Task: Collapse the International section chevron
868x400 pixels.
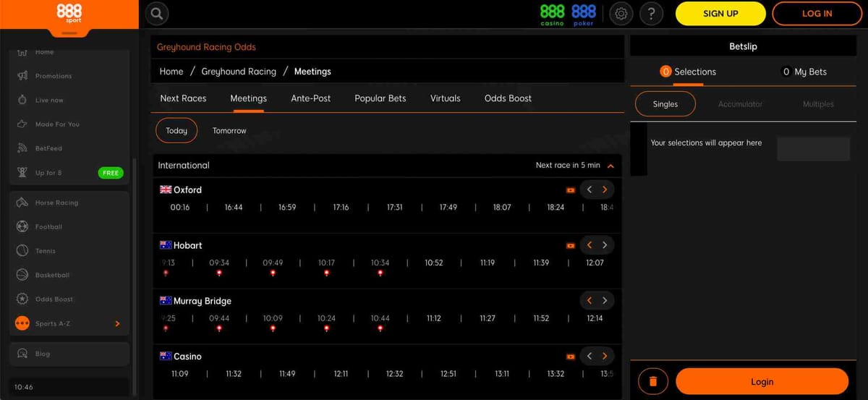Action: coord(610,166)
